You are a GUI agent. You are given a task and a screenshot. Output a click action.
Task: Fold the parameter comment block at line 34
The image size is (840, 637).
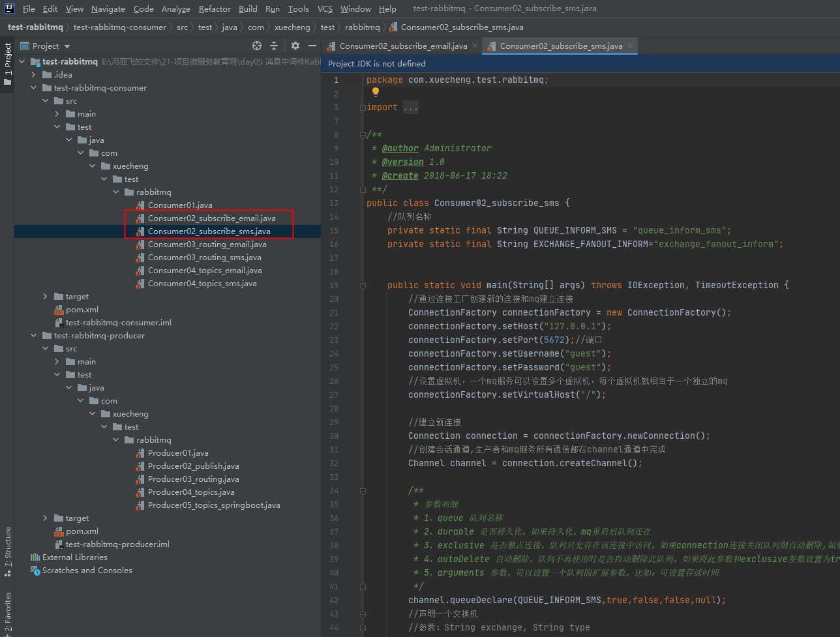click(x=363, y=490)
